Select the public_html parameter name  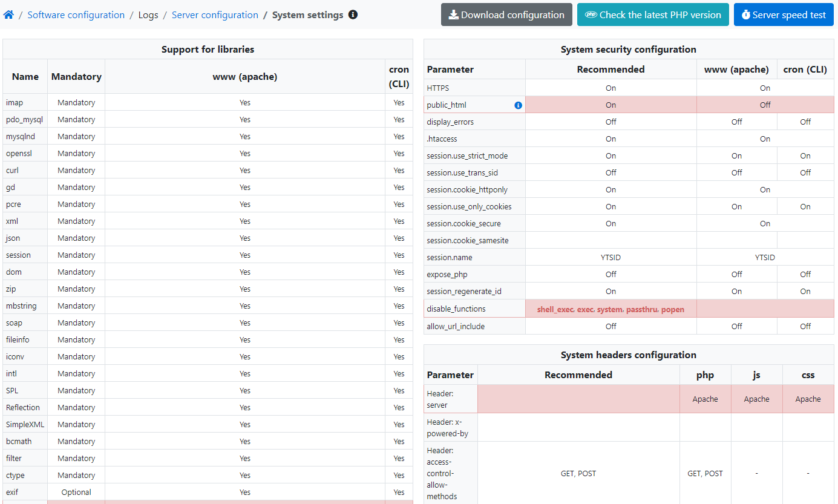(x=447, y=105)
